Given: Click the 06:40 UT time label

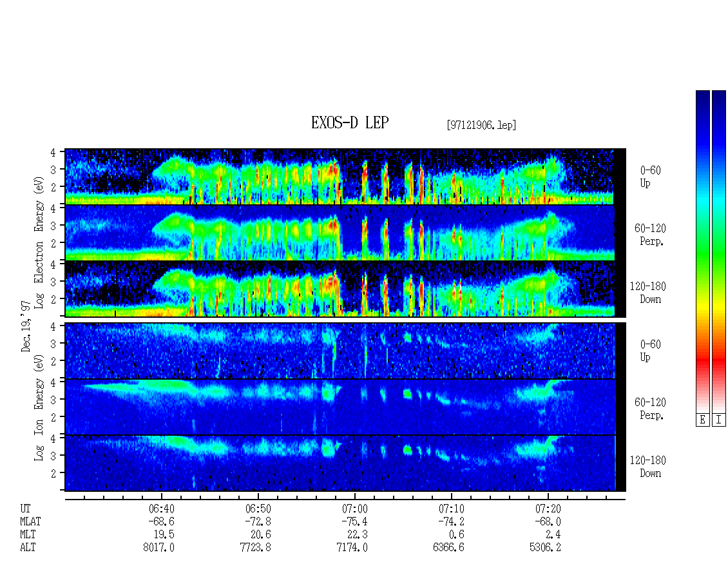Looking at the screenshot, I should click(162, 509).
